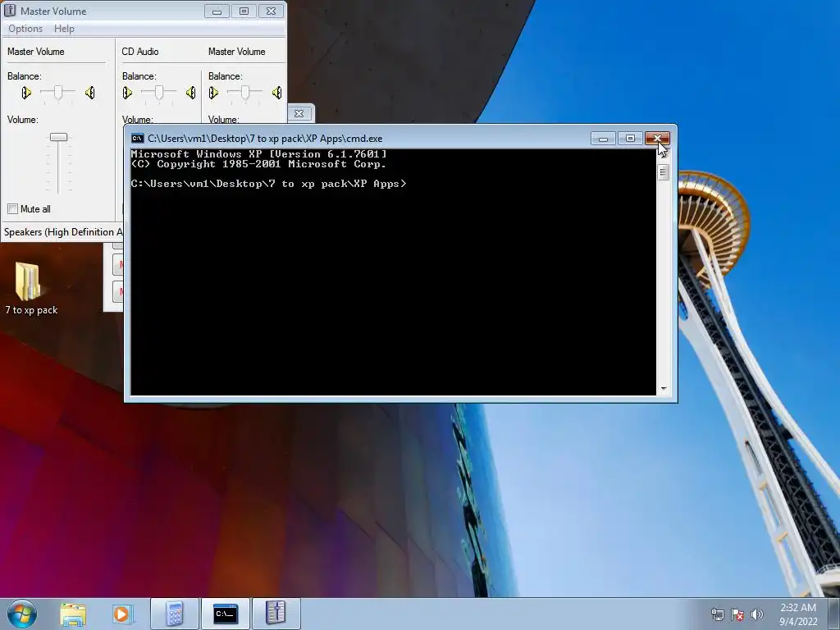
Task: Tick the Mute all checkbox
Action: [x=12, y=209]
